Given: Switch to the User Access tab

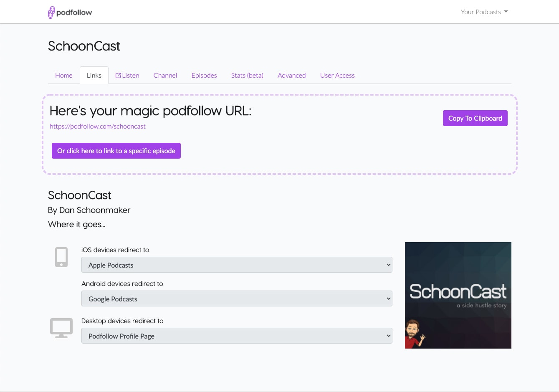Looking at the screenshot, I should pos(337,76).
